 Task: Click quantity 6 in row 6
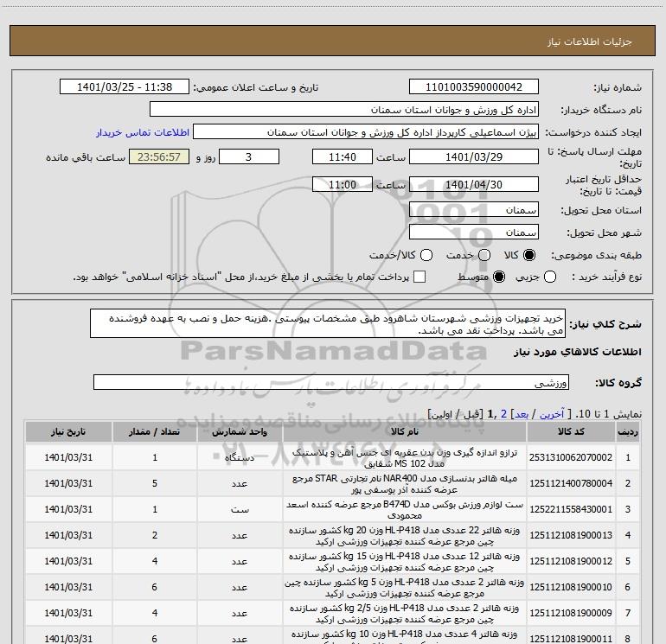155,587
